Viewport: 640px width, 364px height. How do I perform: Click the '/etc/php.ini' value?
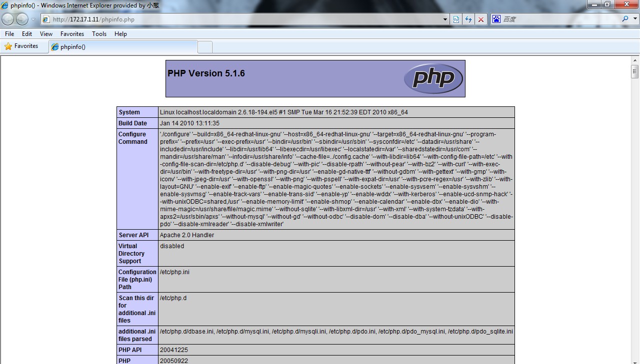tap(174, 272)
